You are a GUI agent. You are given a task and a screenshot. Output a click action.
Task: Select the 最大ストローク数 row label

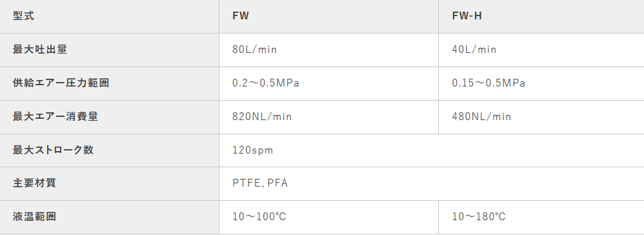(x=109, y=150)
